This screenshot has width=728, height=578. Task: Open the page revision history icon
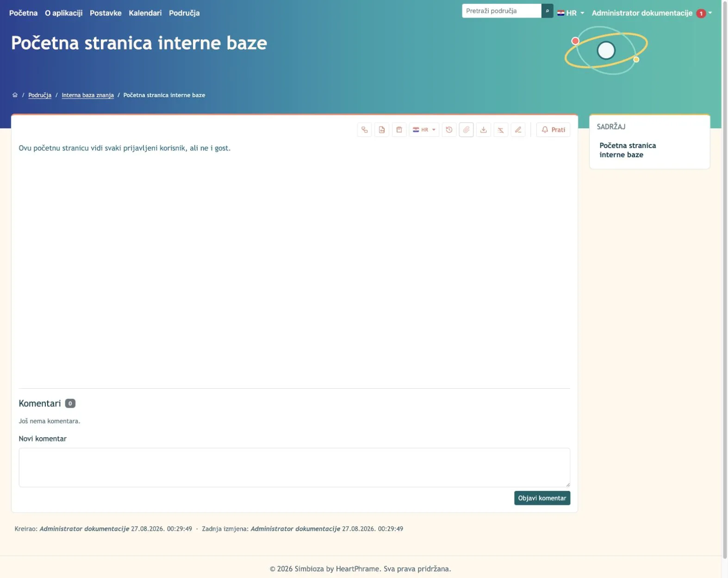coord(449,130)
